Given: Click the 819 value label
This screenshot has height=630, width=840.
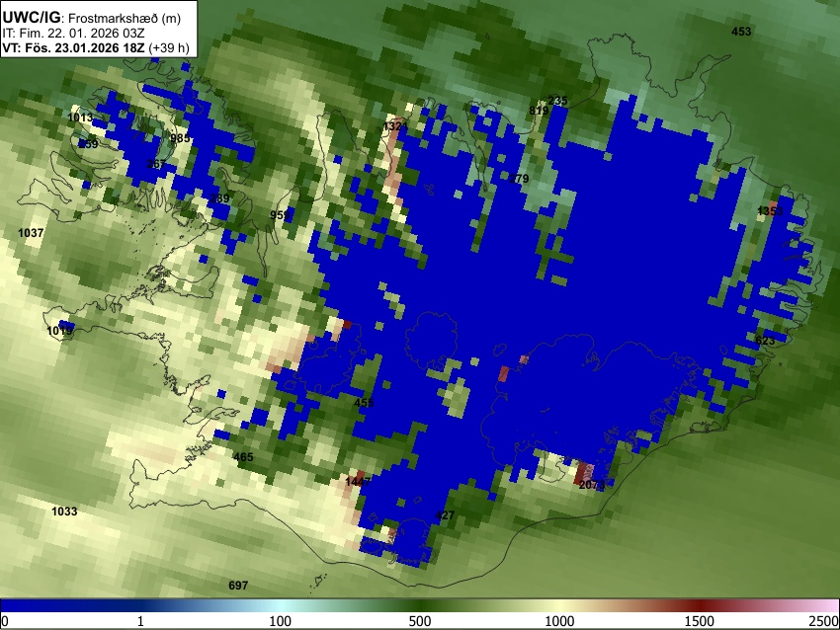Looking at the screenshot, I should tap(539, 111).
